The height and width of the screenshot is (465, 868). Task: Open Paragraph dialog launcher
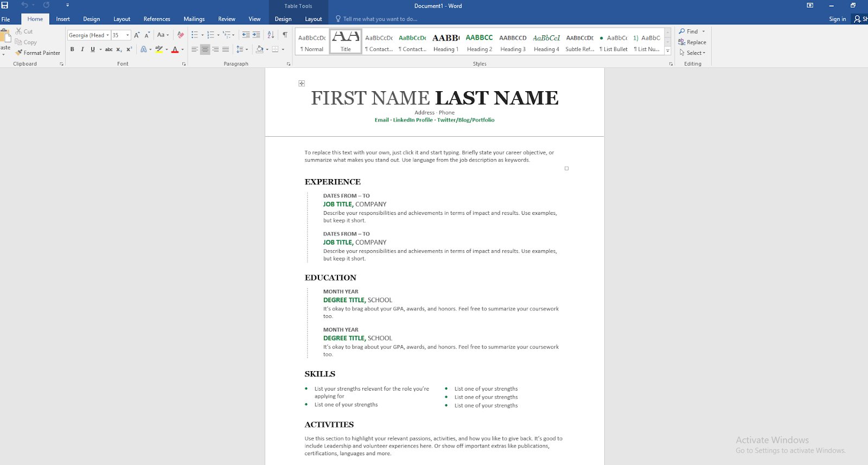pos(289,64)
